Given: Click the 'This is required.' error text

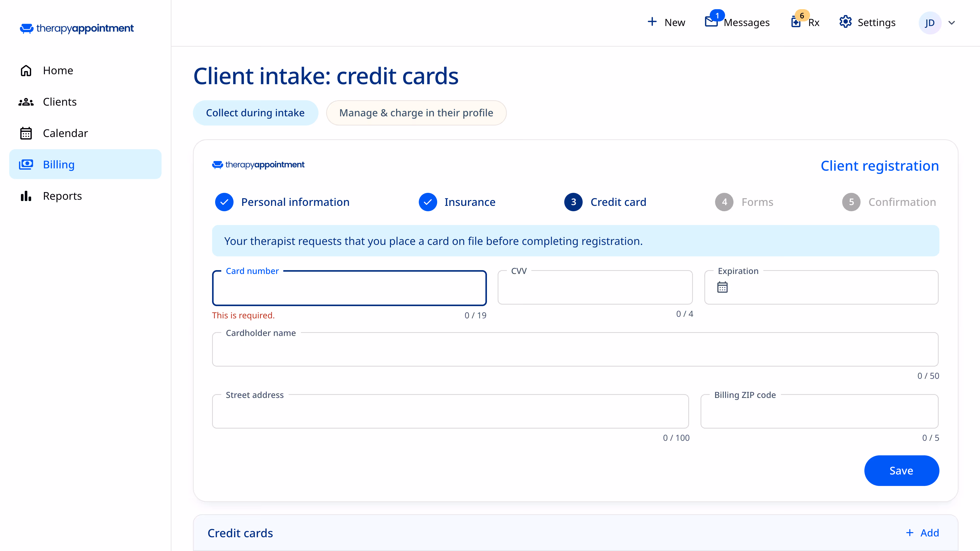Looking at the screenshot, I should tap(243, 315).
